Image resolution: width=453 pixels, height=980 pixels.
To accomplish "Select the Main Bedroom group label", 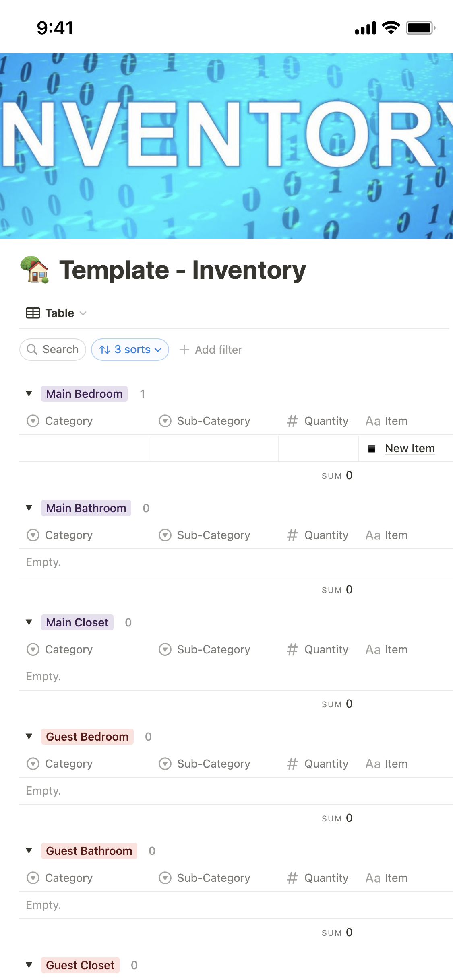I will 84,394.
